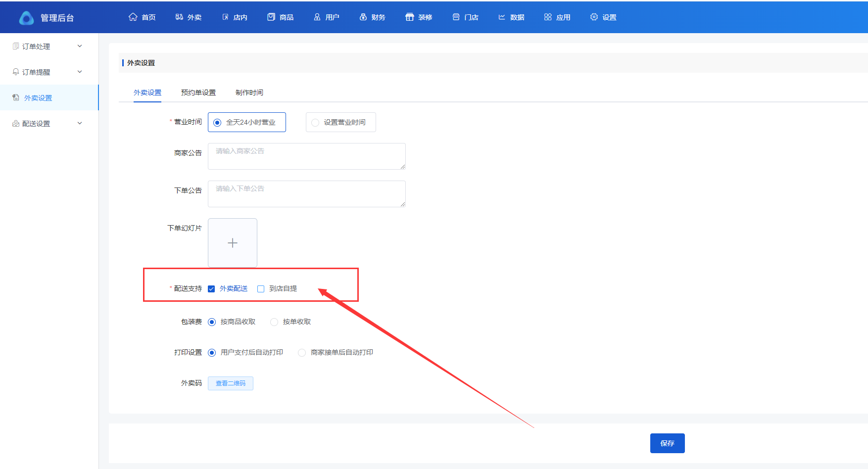Click the 数据 chart icon in navbar
The height and width of the screenshot is (469, 868).
click(x=502, y=17)
